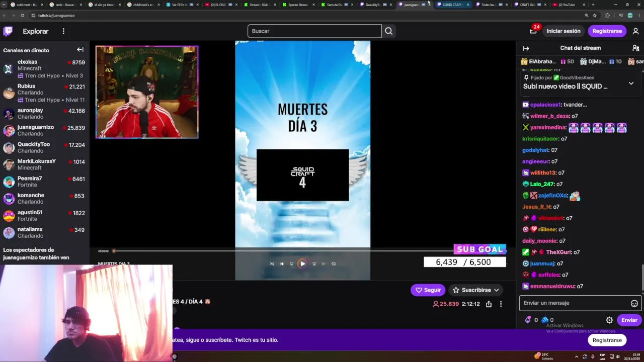Click previous track icon in video player
644x362 pixels.
point(281,263)
